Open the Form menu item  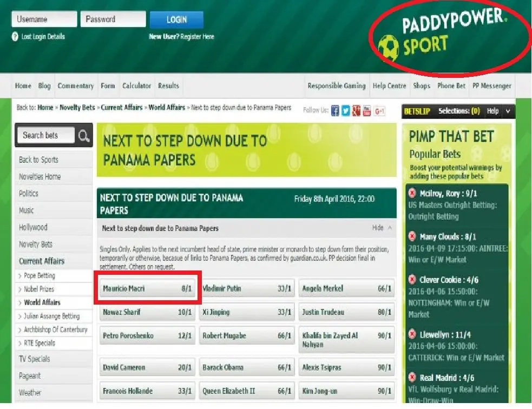click(108, 86)
